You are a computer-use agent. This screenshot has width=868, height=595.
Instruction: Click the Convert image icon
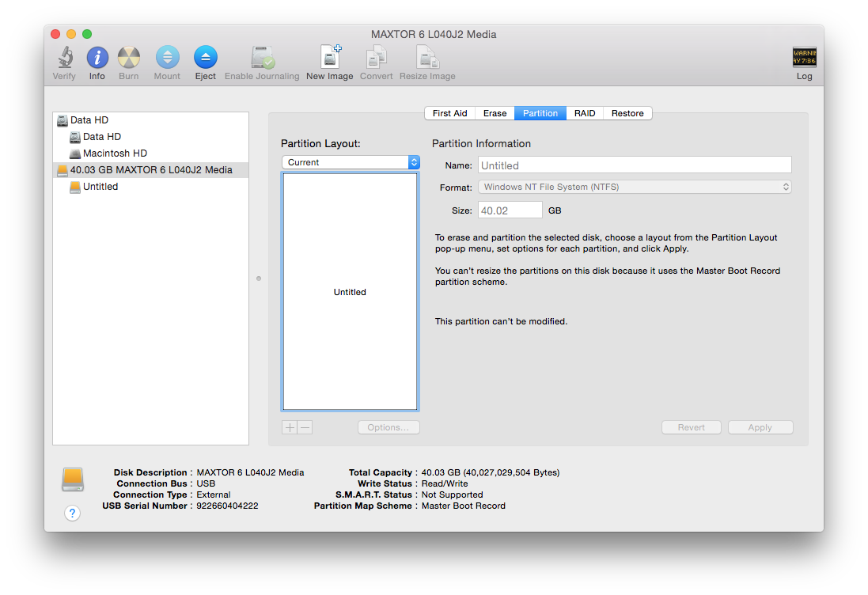point(376,58)
